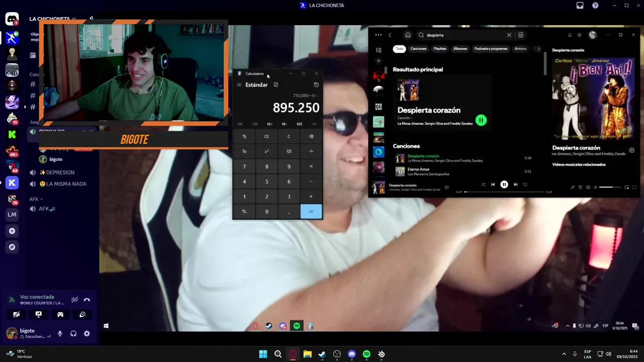Open Discord user settings gear
Image resolution: width=644 pixels, height=362 pixels.
point(87,333)
